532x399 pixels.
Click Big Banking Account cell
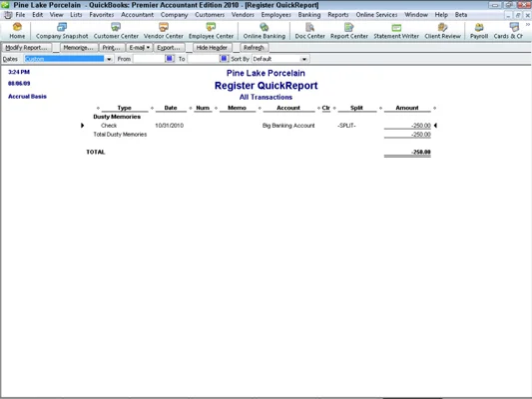pyautogui.click(x=288, y=126)
